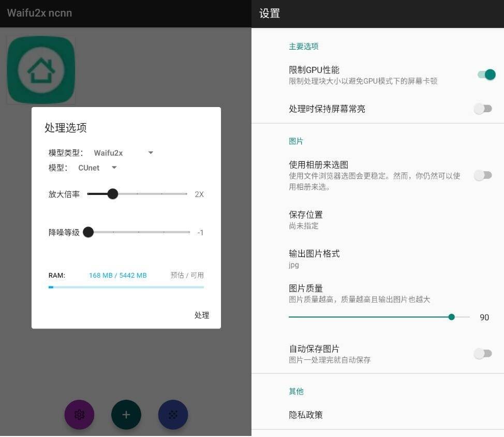Screen dimensions: 504x437
Task: Click the 设置 header title
Action: click(x=270, y=13)
